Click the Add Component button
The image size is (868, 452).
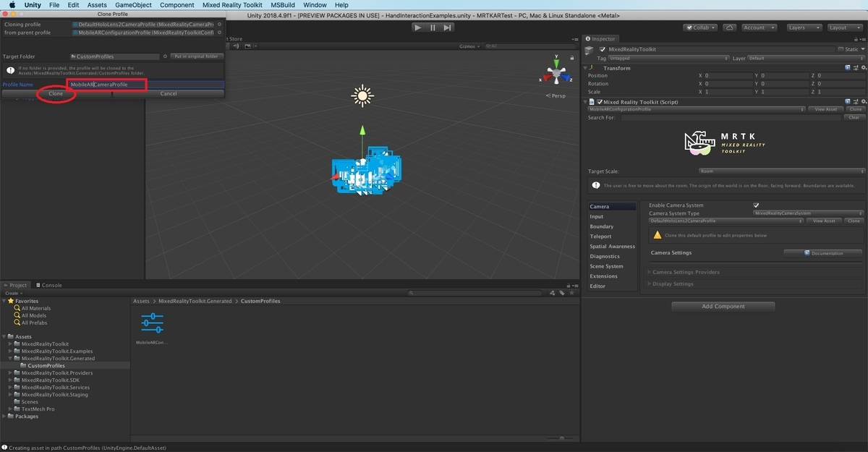click(723, 306)
